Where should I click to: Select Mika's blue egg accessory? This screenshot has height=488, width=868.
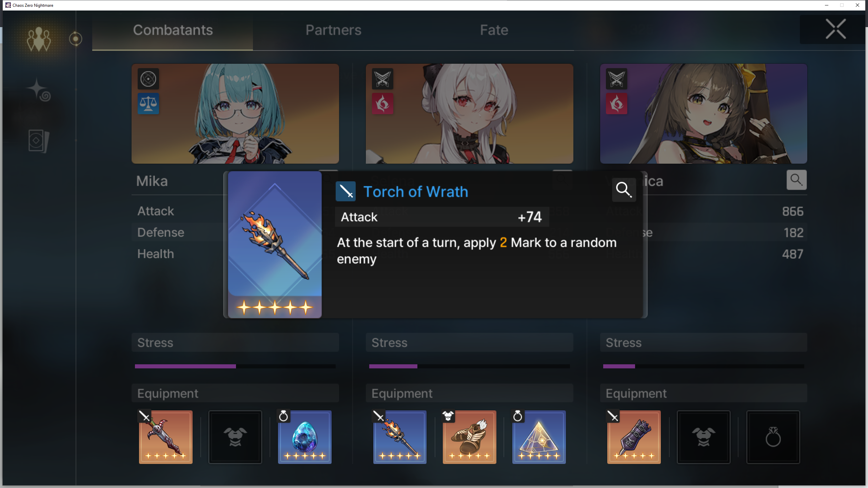pyautogui.click(x=304, y=437)
